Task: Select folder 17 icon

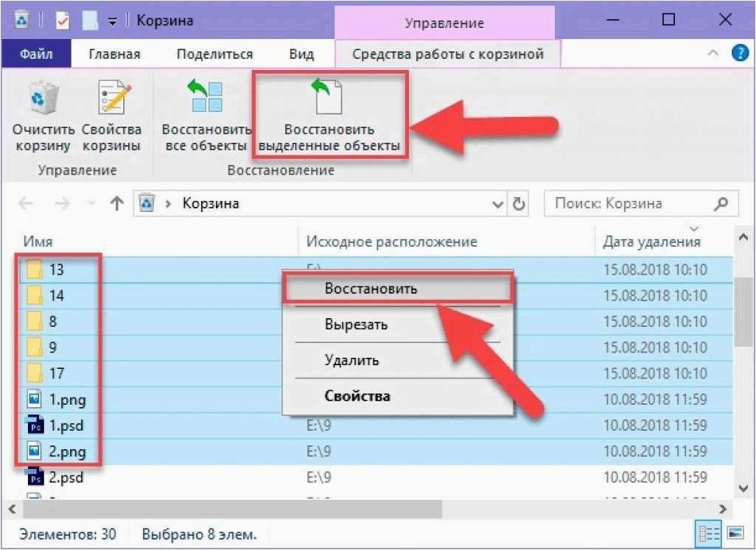Action: click(x=34, y=373)
